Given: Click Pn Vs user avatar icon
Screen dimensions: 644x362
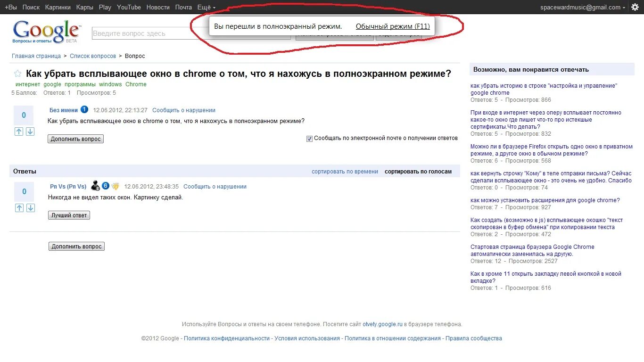Looking at the screenshot, I should 95,186.
